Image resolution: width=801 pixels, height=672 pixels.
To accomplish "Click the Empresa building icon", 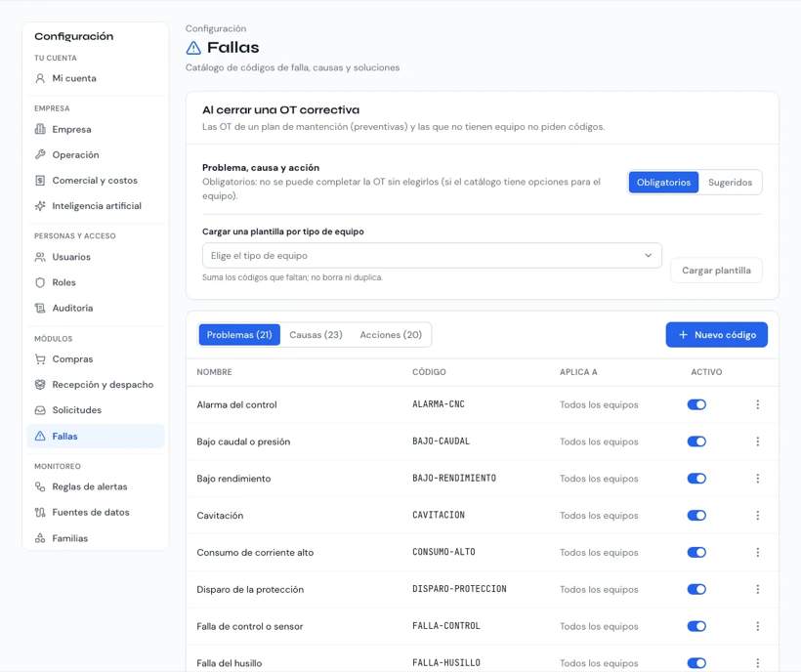I will point(40,129).
